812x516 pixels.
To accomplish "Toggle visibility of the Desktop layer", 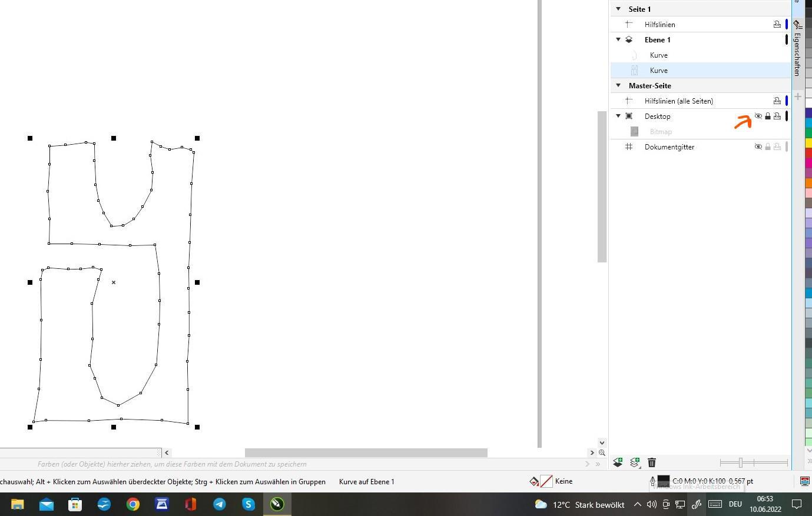I will pos(758,116).
